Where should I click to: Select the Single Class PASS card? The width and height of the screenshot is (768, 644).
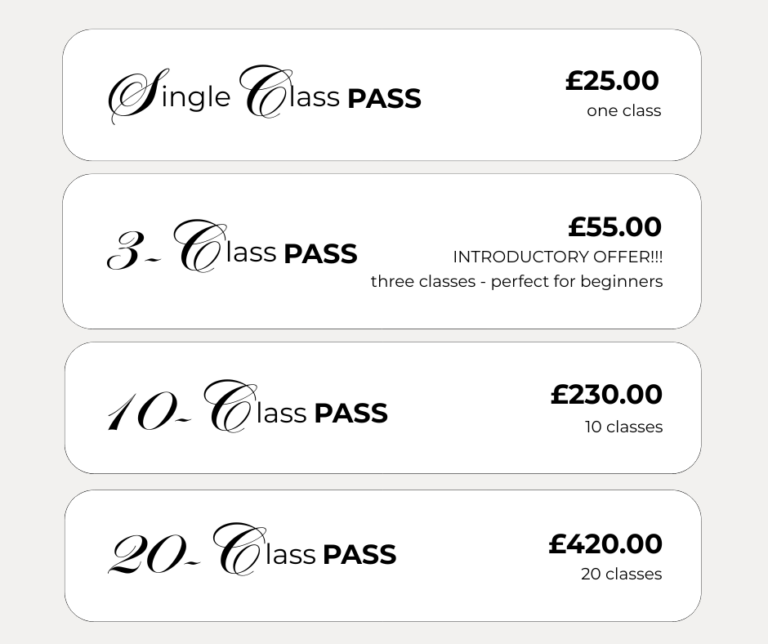point(382,95)
